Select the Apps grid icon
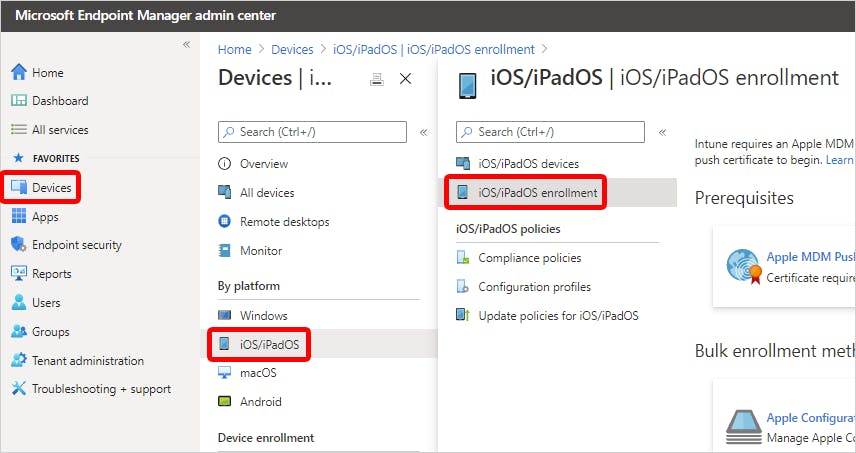856x453 pixels. pyautogui.click(x=18, y=216)
